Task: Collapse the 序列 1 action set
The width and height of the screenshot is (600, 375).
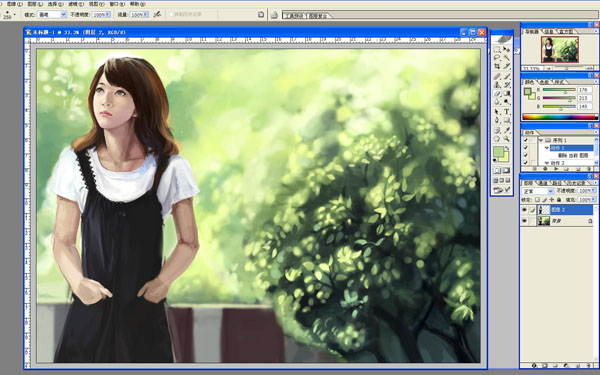Action: click(x=541, y=140)
